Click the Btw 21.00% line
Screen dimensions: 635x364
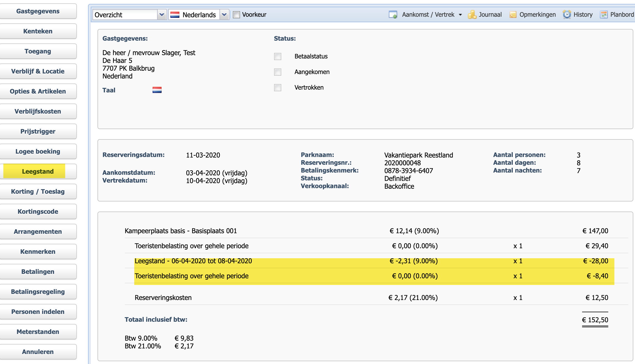(159, 346)
